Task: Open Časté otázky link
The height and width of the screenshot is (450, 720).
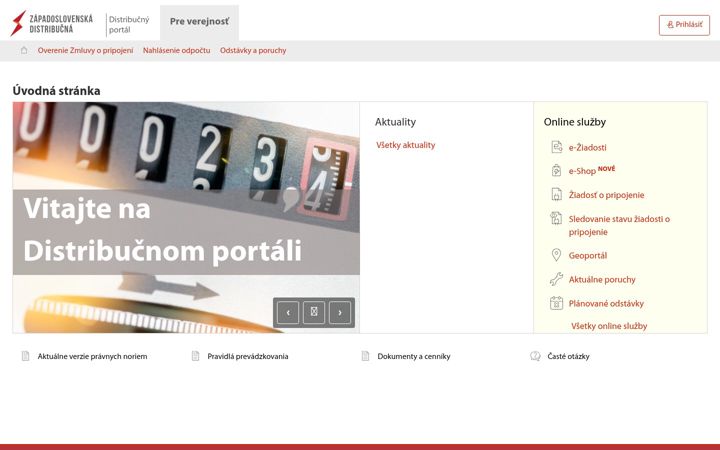Action: click(568, 356)
